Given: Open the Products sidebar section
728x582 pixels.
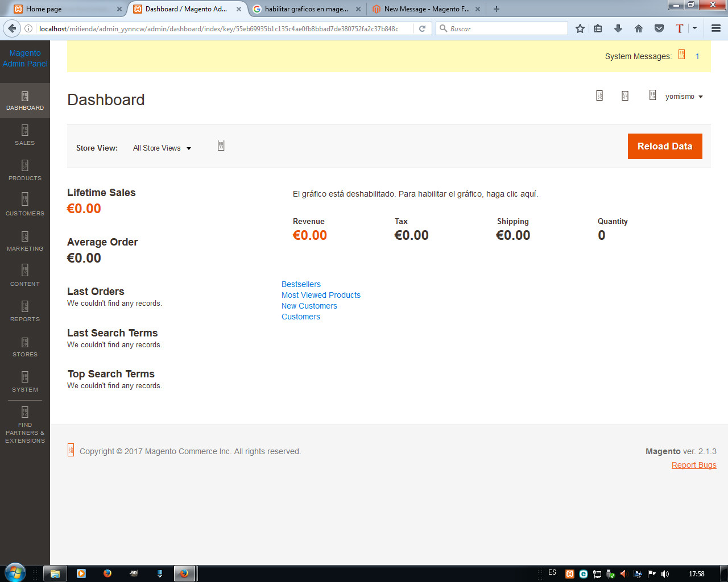Looking at the screenshot, I should [x=24, y=171].
